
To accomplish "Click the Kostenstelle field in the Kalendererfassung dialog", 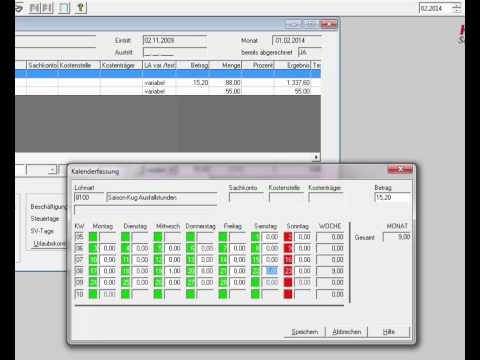I will [286, 197].
